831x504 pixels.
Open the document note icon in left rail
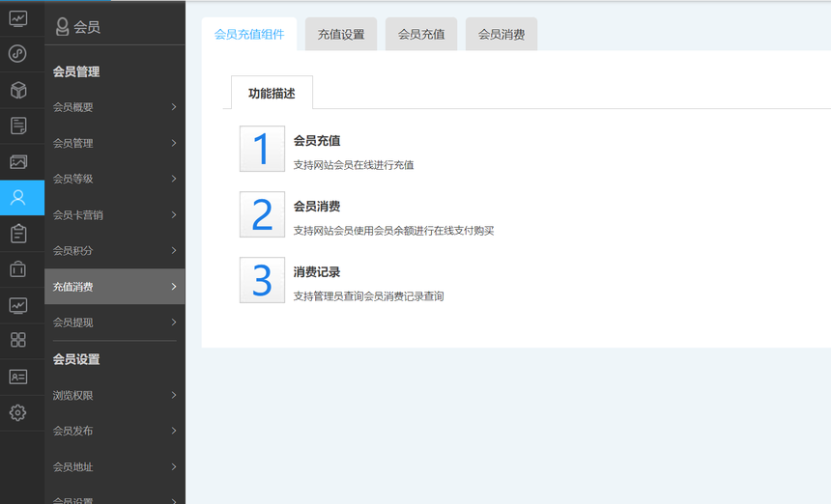click(x=18, y=126)
